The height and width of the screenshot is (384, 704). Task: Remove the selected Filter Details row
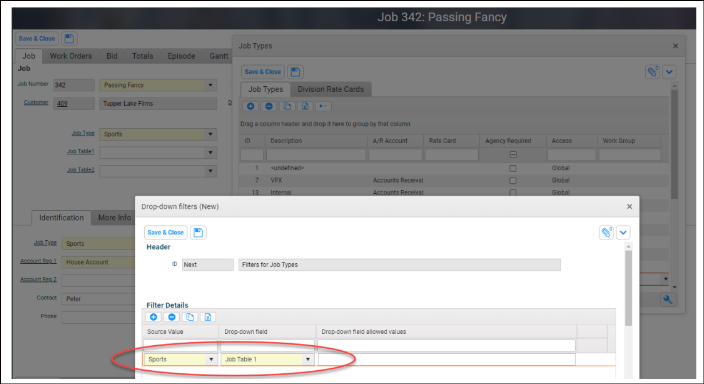(x=172, y=317)
